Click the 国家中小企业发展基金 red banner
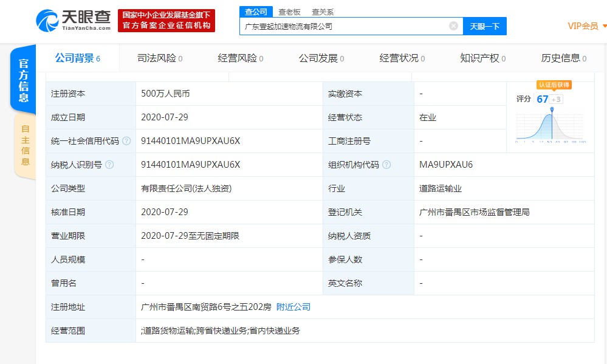Image resolution: width=607 pixels, height=364 pixels. [x=166, y=21]
